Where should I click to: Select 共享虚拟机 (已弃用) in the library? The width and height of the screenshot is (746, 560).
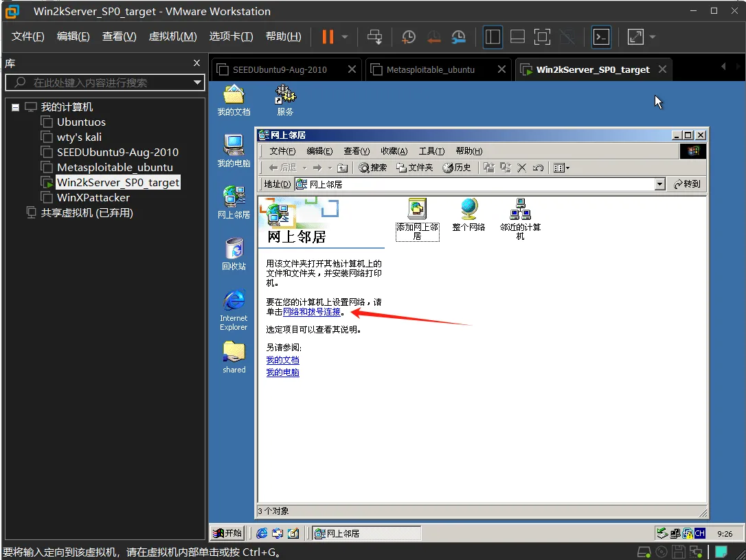[x=87, y=213]
